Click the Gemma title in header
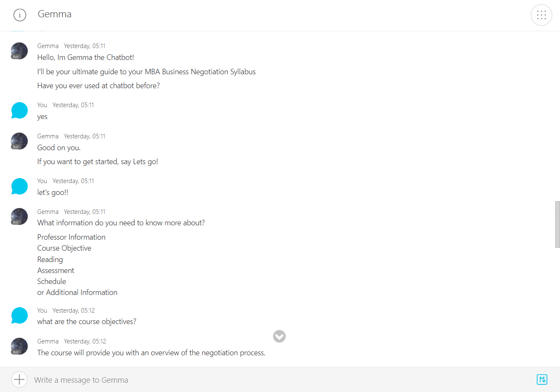This screenshot has height=392, width=560. point(55,14)
